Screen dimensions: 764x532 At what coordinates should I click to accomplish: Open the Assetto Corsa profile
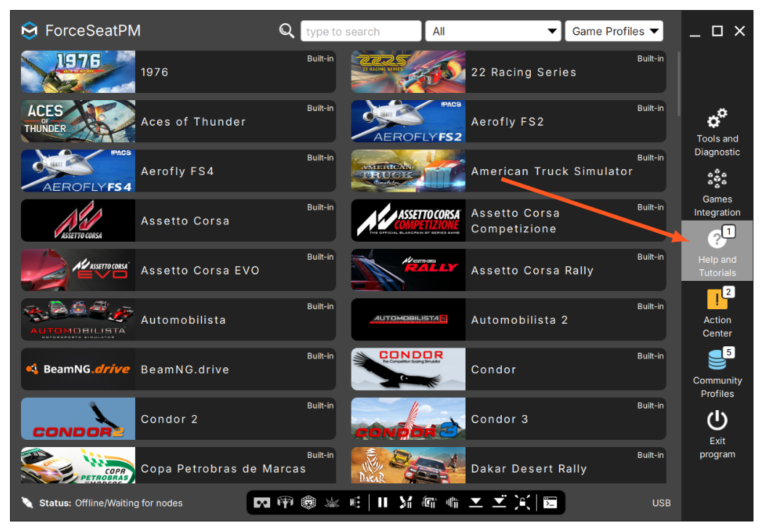pos(179,221)
